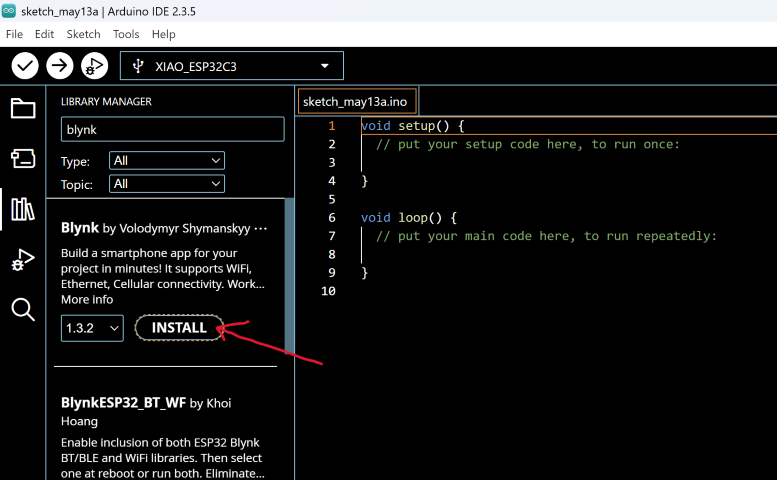Expand the Topic filter dropdown
The width and height of the screenshot is (777, 480).
167,184
